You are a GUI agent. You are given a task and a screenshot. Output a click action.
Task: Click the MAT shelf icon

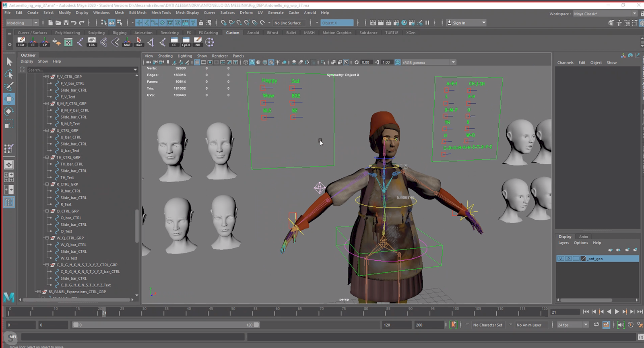click(127, 42)
